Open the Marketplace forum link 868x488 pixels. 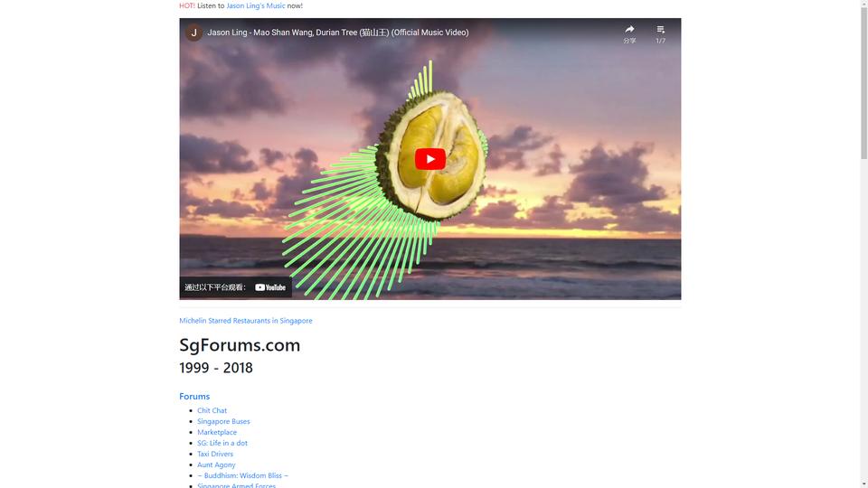tap(217, 432)
